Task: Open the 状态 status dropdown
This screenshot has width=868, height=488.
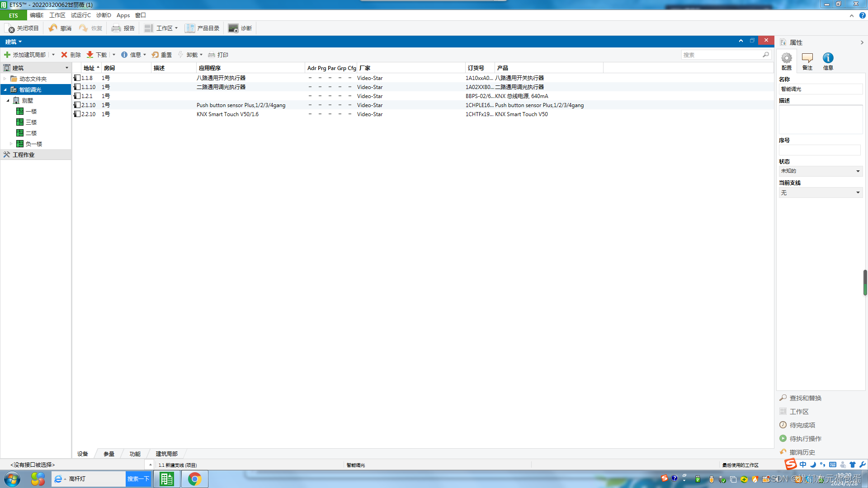Action: [x=820, y=171]
